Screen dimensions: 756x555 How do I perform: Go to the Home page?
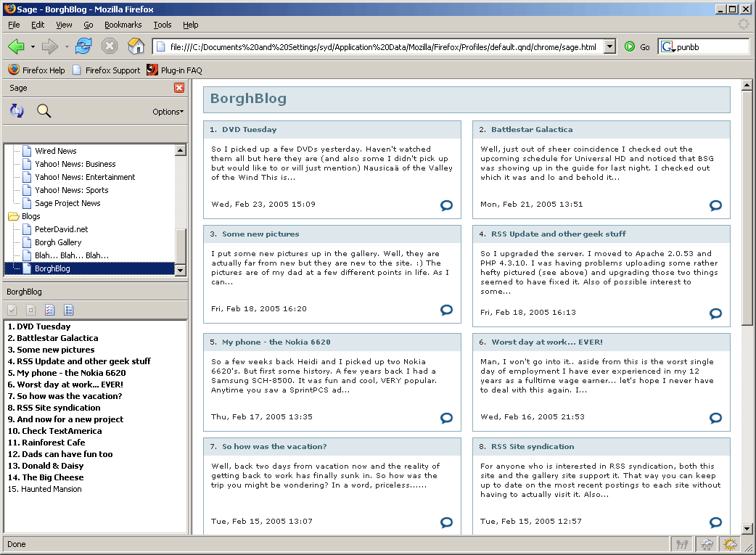click(136, 46)
